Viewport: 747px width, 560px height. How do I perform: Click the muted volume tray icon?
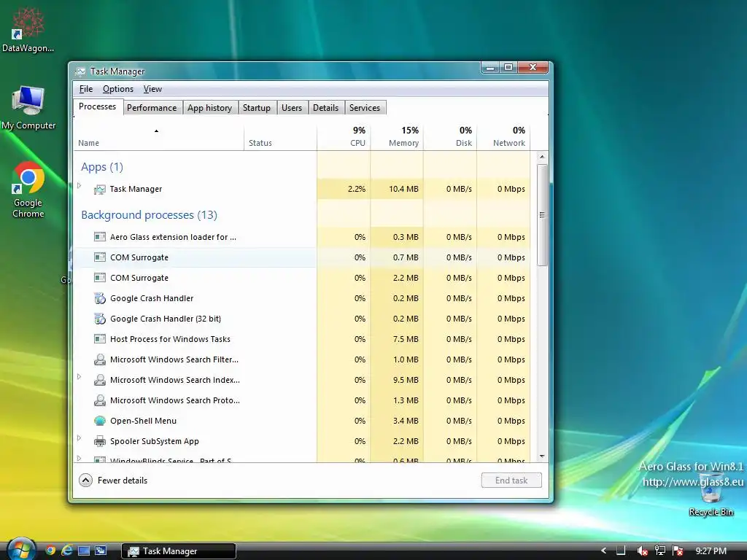(x=642, y=551)
